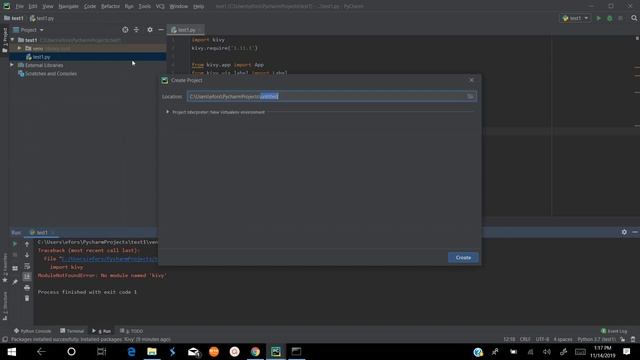Open the 6: TODO tool tab
Image resolution: width=640 pixels, height=360 pixels.
click(131, 331)
